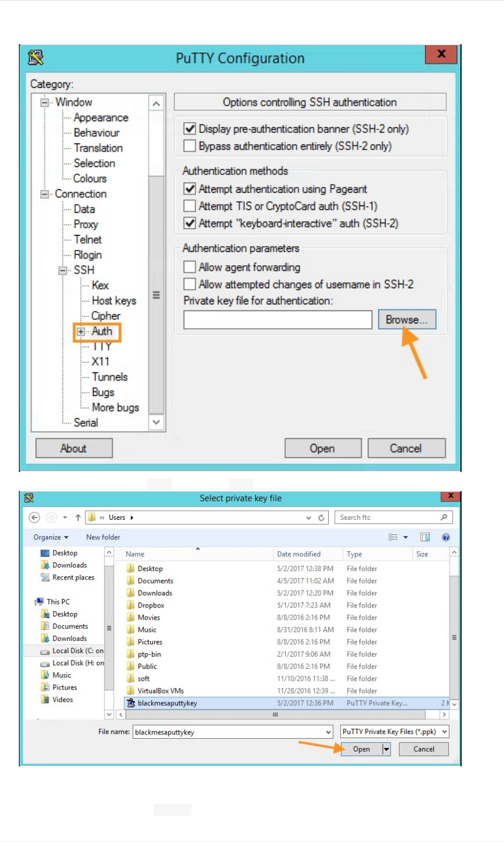Toggle the preview pane icon
The height and width of the screenshot is (842, 504).
coord(425,537)
